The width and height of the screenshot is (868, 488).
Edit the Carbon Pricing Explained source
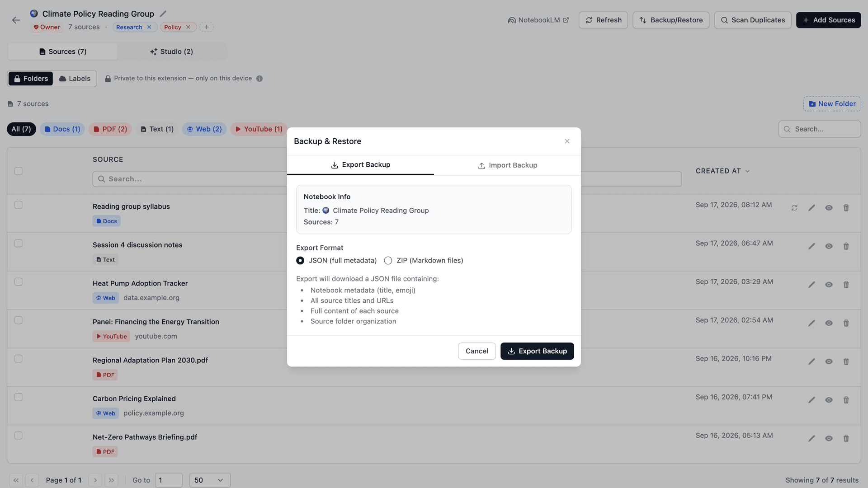click(x=811, y=400)
